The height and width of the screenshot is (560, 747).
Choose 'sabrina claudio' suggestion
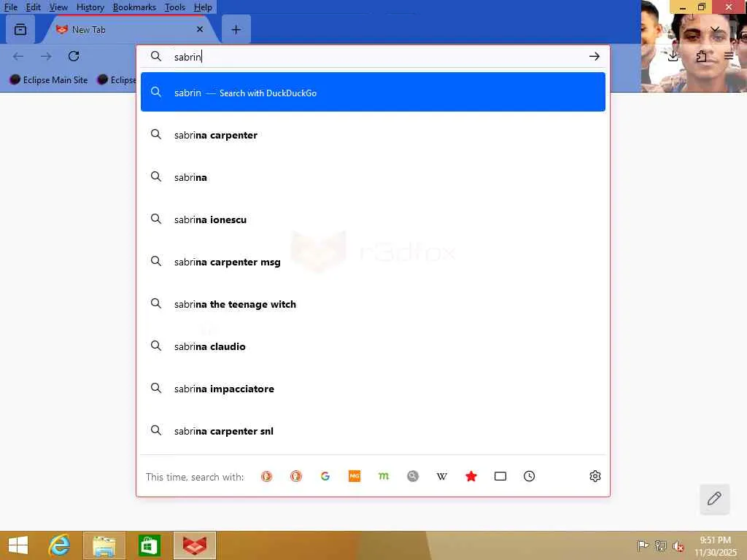[373, 346]
